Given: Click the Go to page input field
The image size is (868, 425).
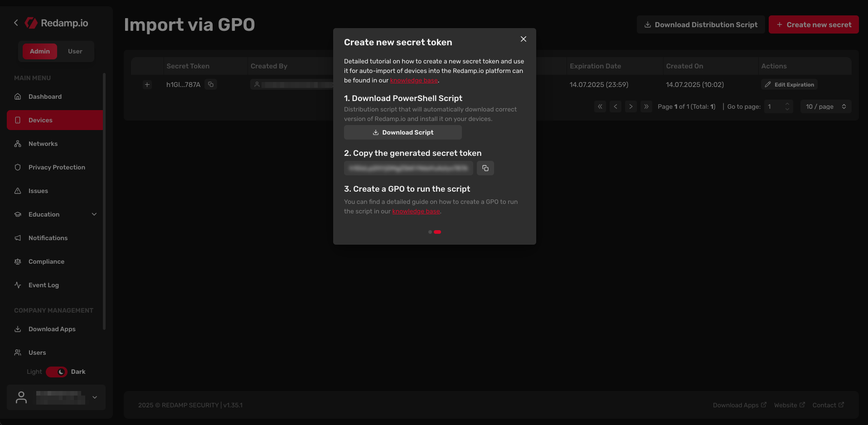Looking at the screenshot, I should (x=774, y=107).
